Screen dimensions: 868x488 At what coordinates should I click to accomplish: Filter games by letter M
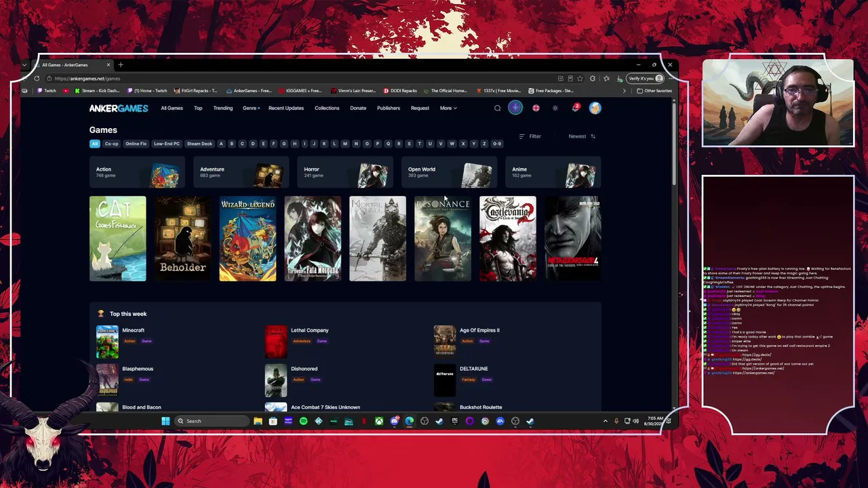(345, 144)
